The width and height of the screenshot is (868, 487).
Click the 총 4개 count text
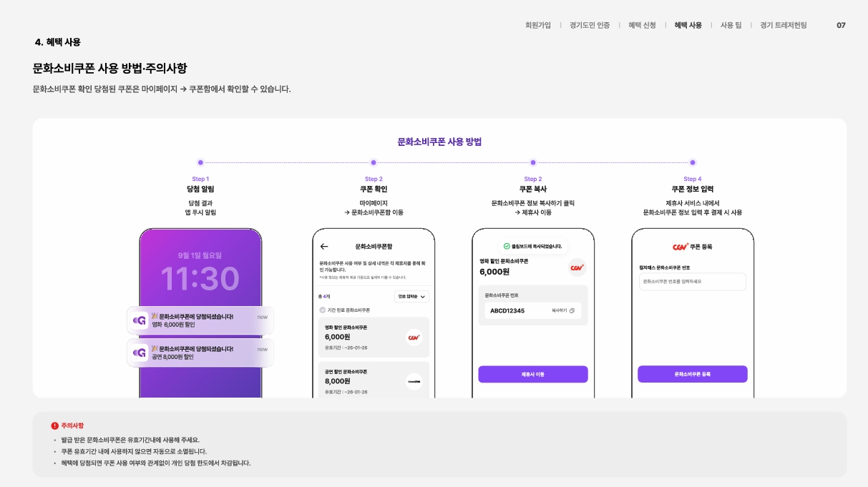pyautogui.click(x=324, y=296)
